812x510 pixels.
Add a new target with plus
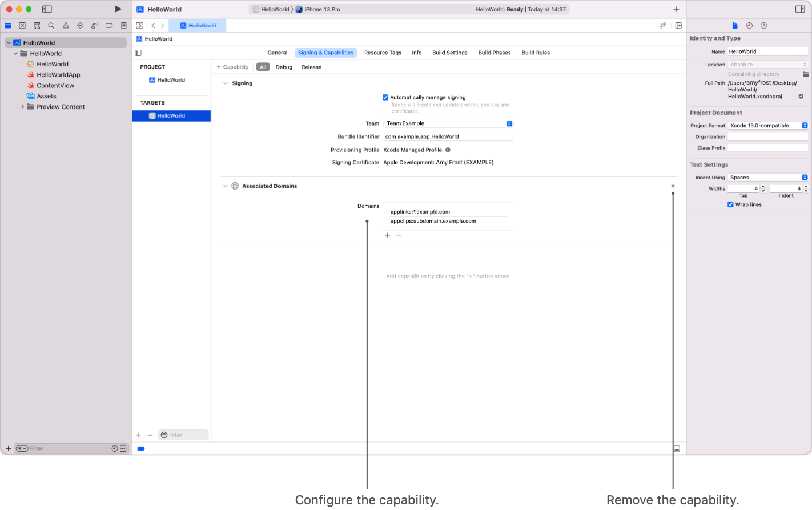pyautogui.click(x=138, y=435)
